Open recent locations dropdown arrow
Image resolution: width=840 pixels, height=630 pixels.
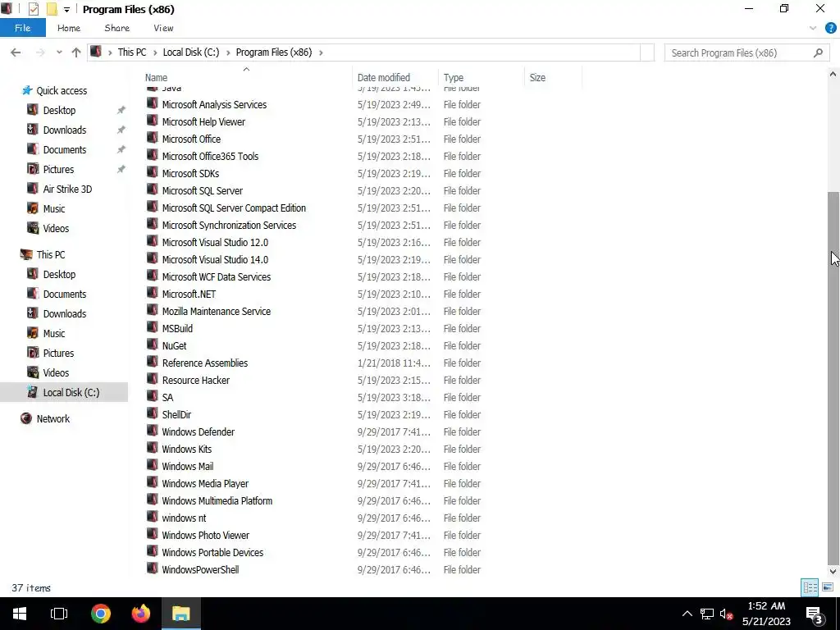tap(59, 52)
